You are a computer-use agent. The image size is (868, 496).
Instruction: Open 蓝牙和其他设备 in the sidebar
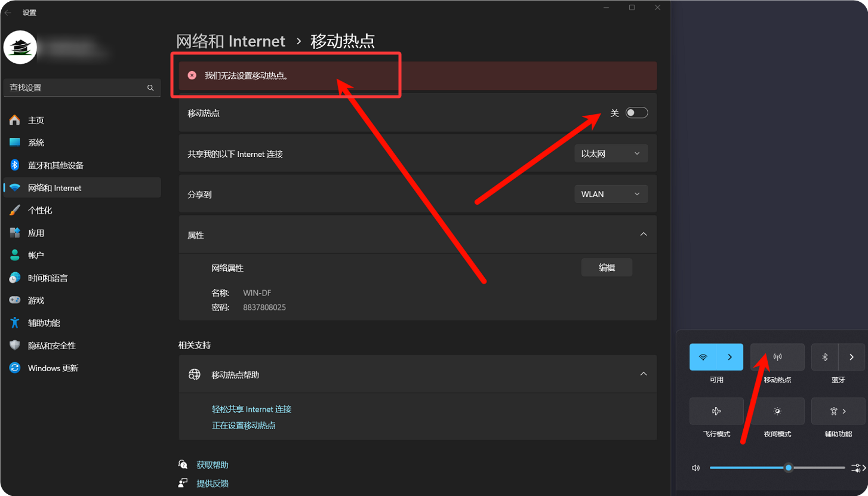82,165
